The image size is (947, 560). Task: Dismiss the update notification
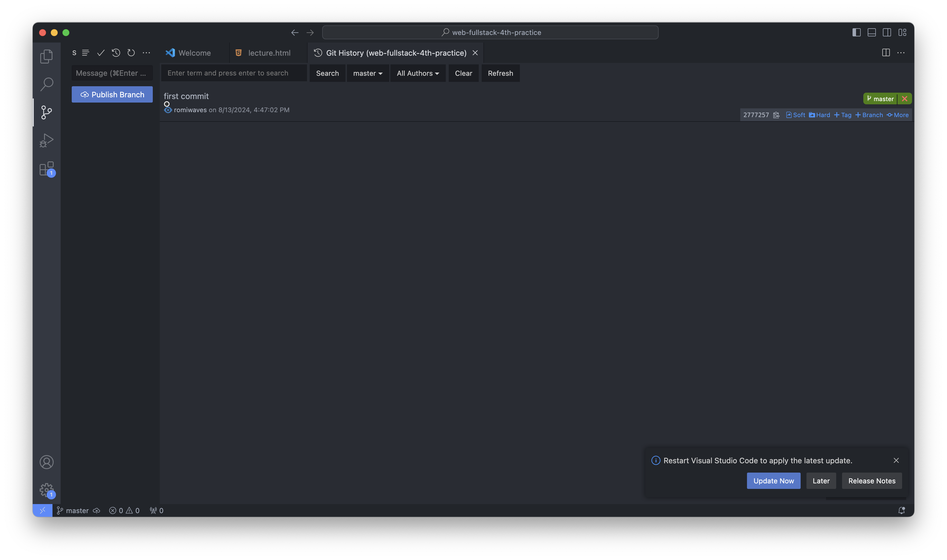[x=896, y=460]
